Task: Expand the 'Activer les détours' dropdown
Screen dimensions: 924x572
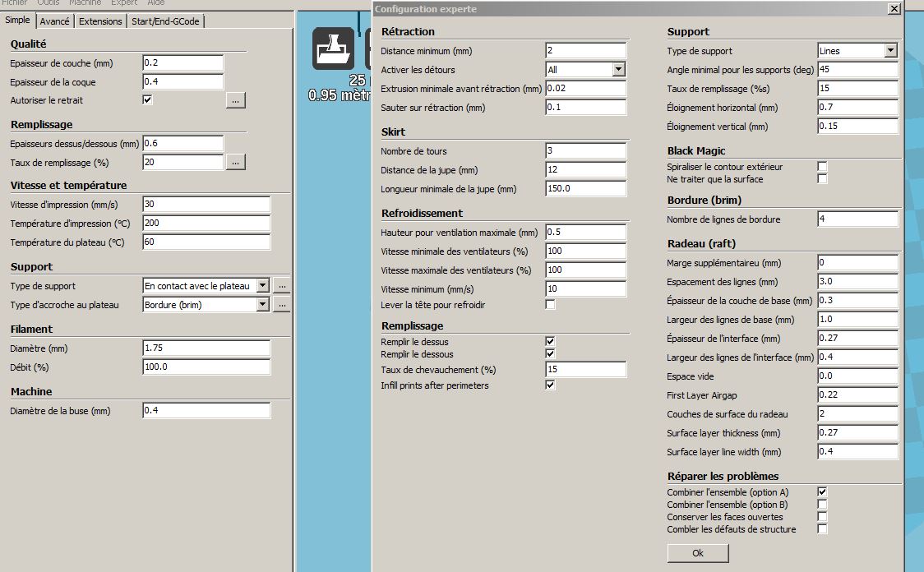Action: 619,70
